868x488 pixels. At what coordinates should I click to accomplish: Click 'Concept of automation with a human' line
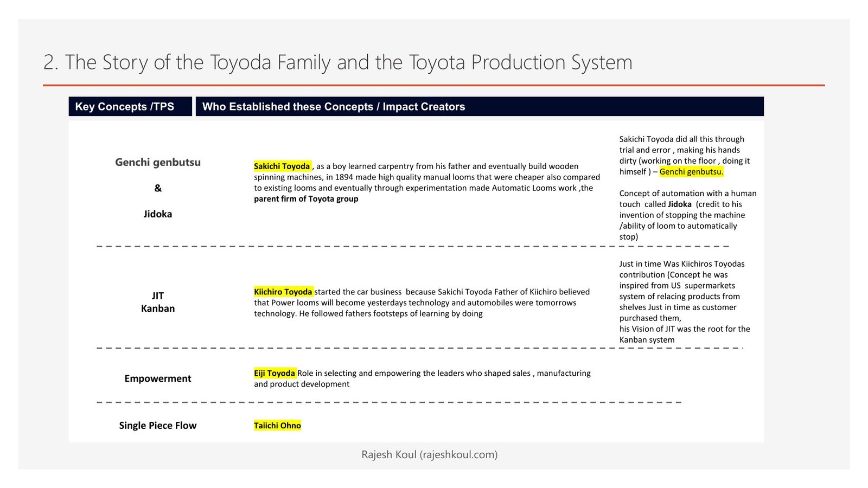pos(688,193)
